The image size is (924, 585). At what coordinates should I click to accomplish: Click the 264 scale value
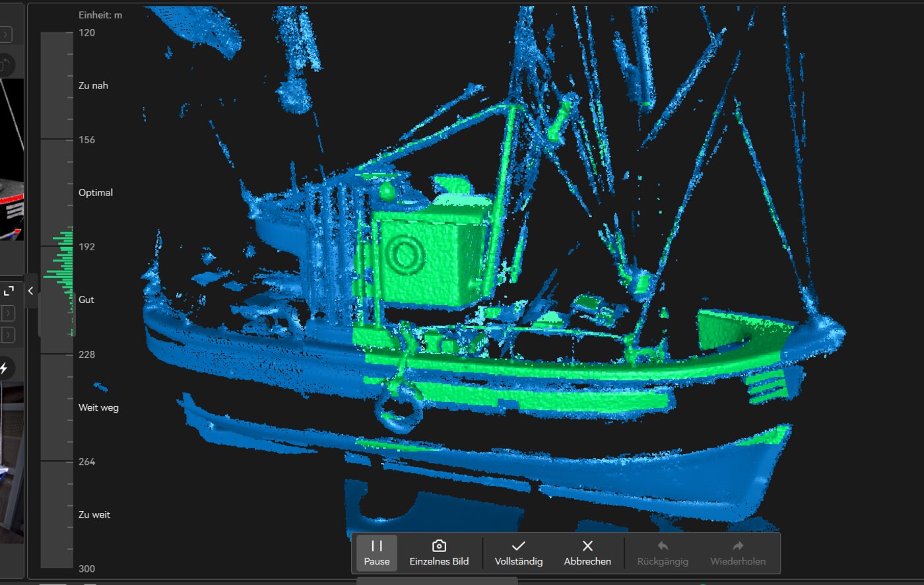86,462
